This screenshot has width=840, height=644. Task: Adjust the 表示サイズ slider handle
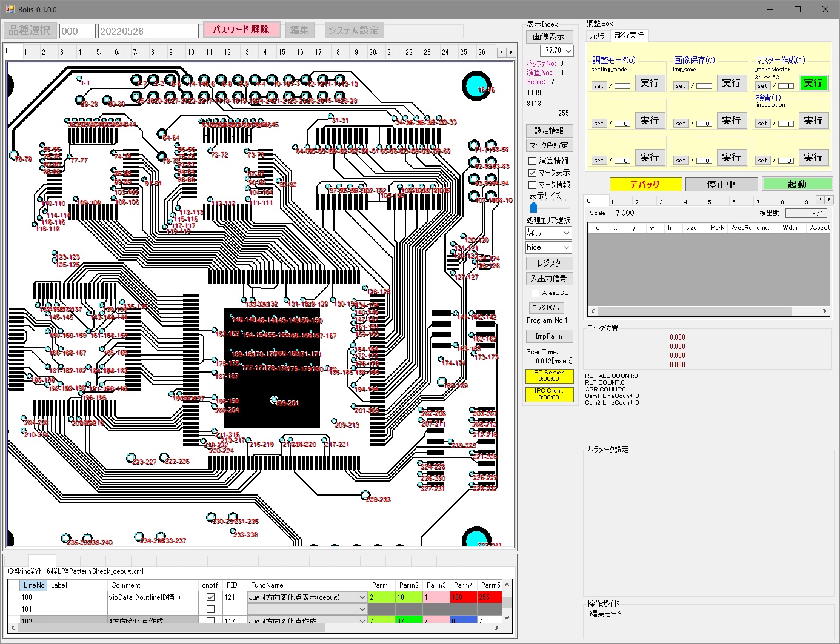[x=533, y=207]
